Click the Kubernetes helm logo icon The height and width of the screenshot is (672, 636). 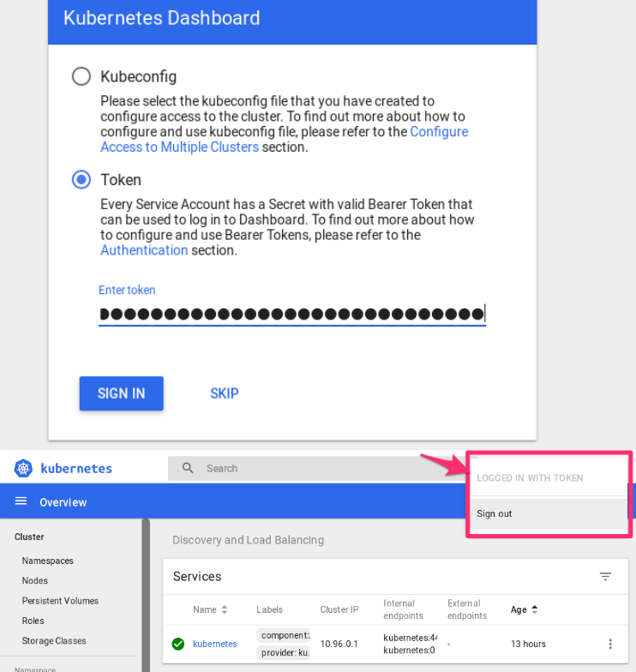click(x=23, y=468)
